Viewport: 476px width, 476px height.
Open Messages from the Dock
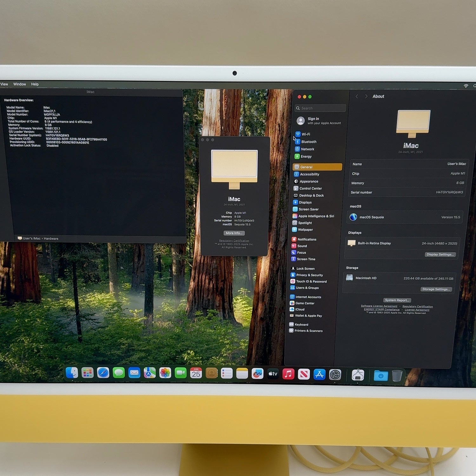tap(119, 373)
